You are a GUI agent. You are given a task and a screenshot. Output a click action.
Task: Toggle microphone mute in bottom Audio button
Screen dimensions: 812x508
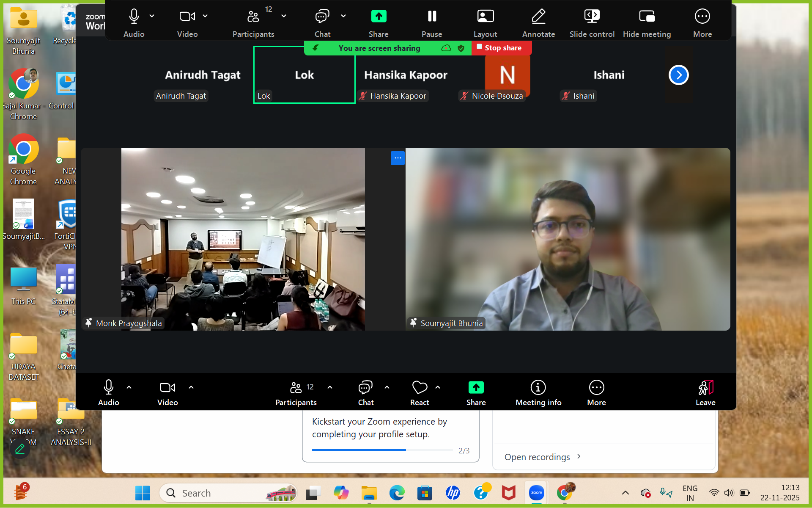coord(108,388)
